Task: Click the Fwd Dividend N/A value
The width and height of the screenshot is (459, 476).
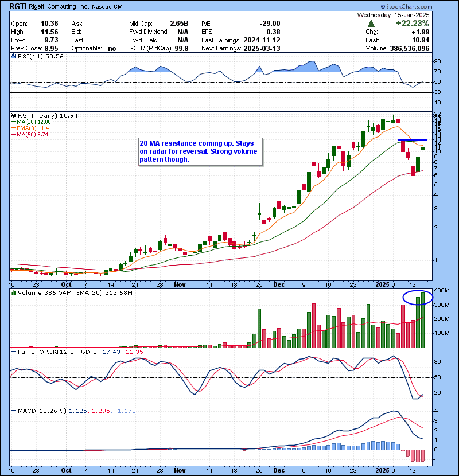Action: [183, 32]
